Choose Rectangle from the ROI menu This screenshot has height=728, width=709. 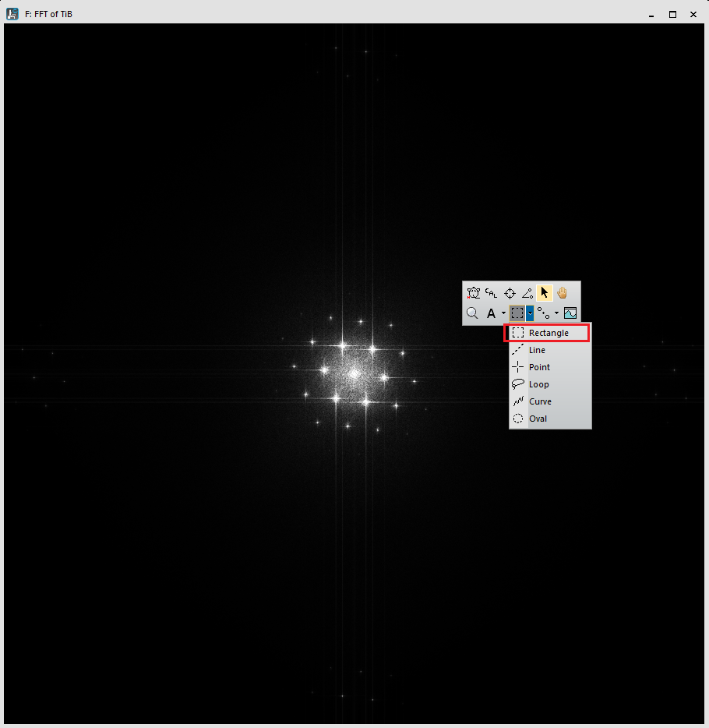pyautogui.click(x=547, y=333)
